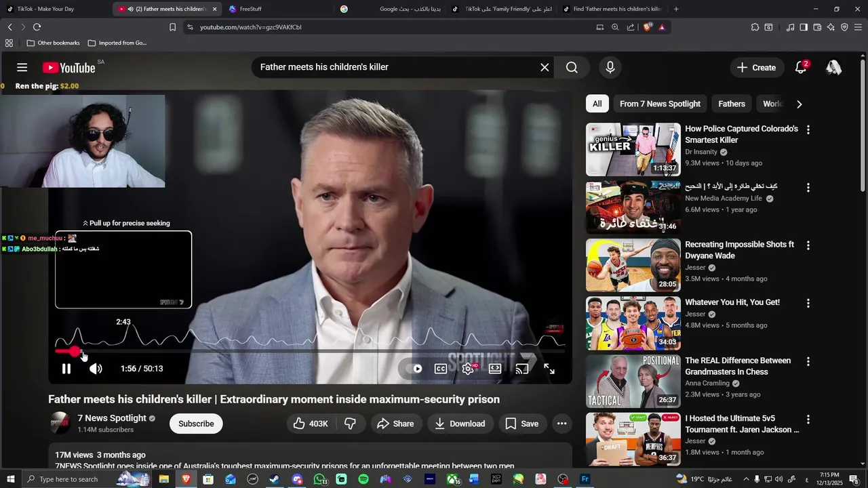868x488 pixels.
Task: Open options for Whatever You Hit, You Get!
Action: click(808, 303)
